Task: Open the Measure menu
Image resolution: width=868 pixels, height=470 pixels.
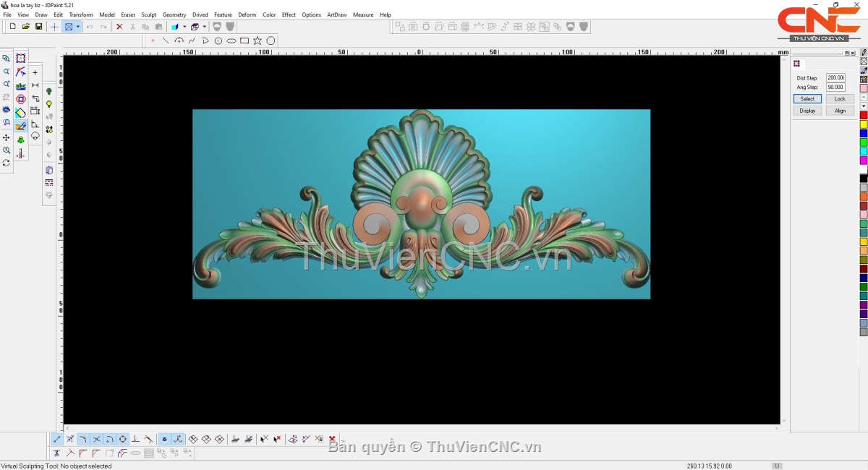Action: click(x=363, y=14)
